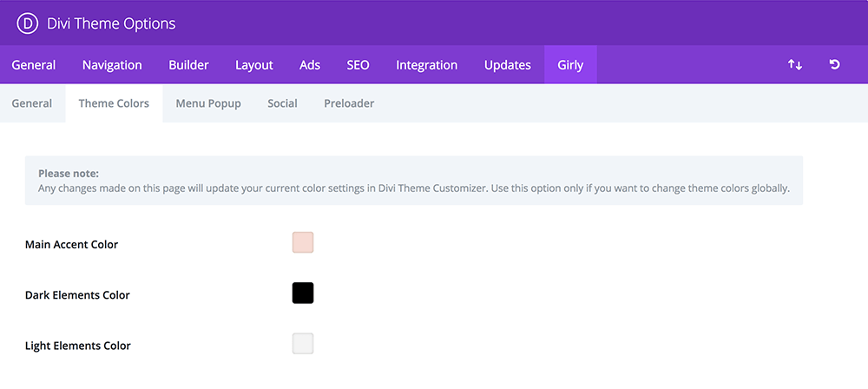Click the Divi logo icon
Viewport: 868px width, 389px height.
click(27, 23)
